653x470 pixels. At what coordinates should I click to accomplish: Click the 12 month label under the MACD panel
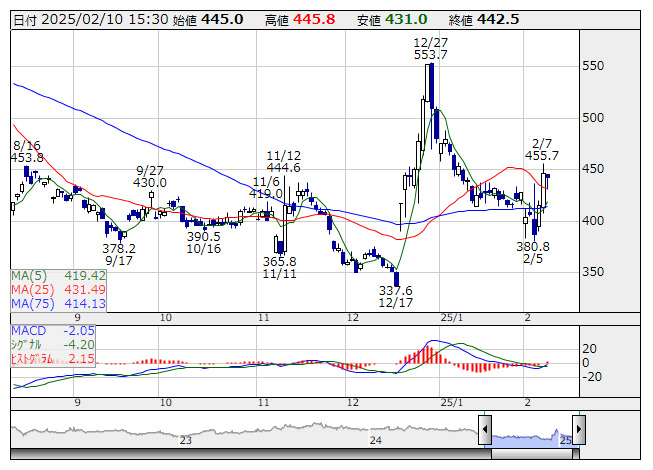[x=353, y=403]
